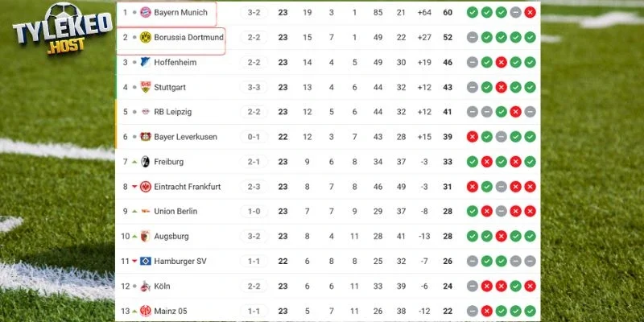Click the Bayer Leverkusen team crest
The height and width of the screenshot is (322, 644).
pos(146,137)
